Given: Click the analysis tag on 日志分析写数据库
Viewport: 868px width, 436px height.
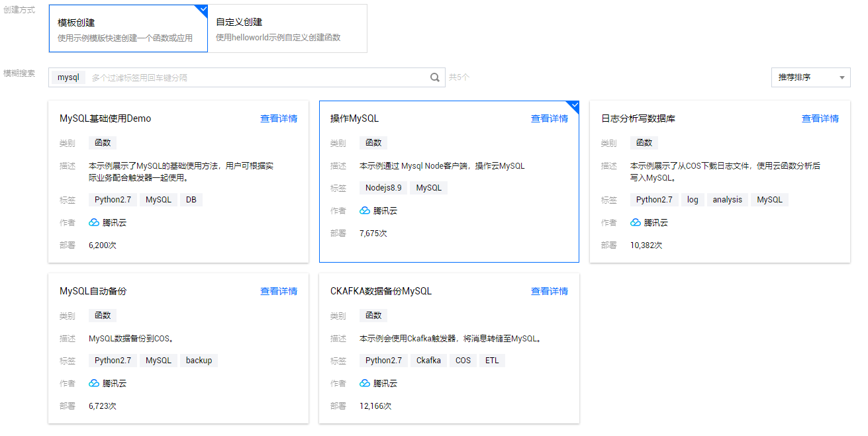Looking at the screenshot, I should (727, 200).
